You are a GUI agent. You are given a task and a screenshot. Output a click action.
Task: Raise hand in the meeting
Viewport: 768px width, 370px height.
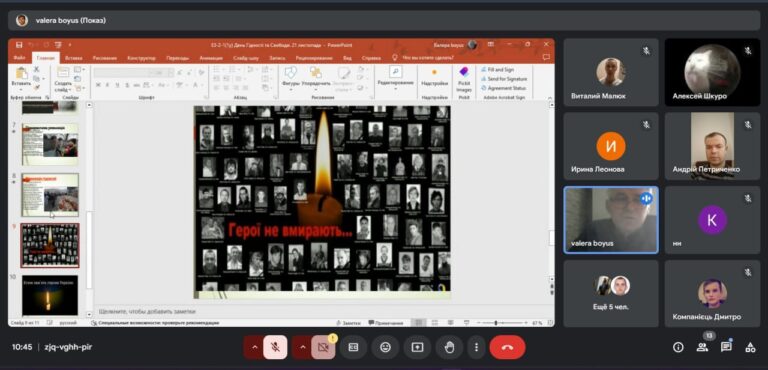click(x=449, y=347)
